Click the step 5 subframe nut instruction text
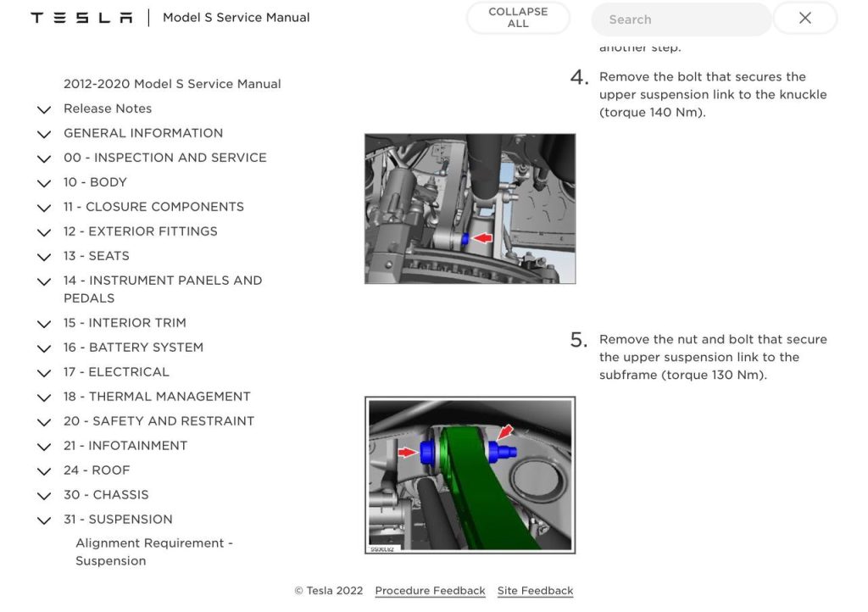This screenshot has height=612, width=868. coord(713,357)
